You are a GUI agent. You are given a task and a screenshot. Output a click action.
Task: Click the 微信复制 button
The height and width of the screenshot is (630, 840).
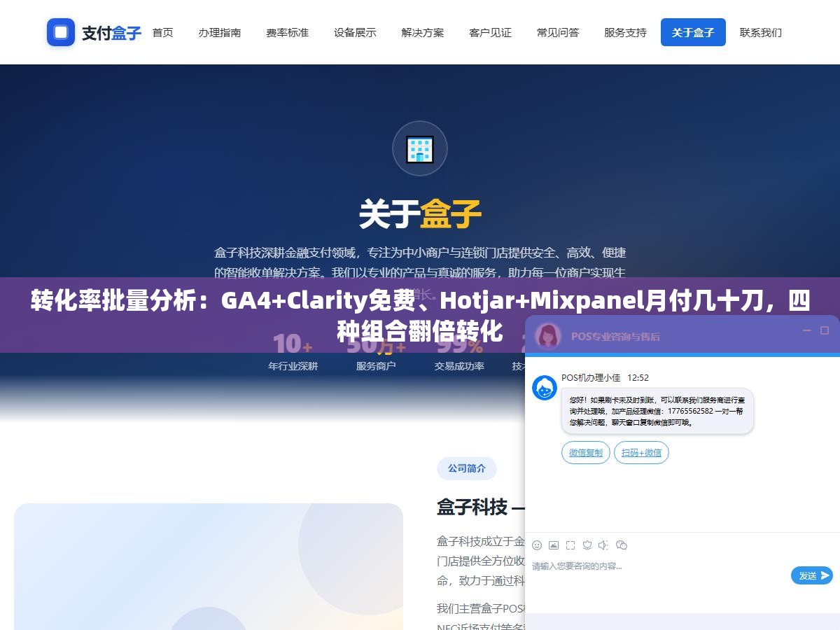[x=586, y=453]
